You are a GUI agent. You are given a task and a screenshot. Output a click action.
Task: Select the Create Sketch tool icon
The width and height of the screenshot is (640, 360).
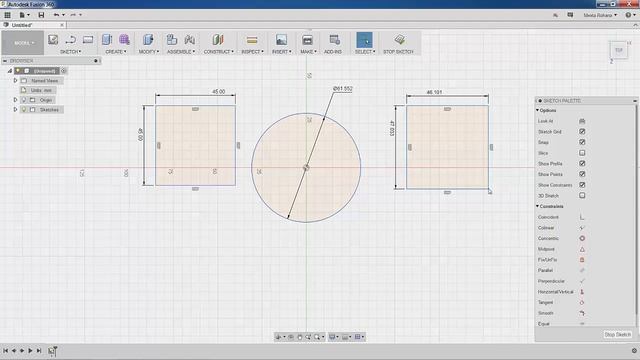point(53,40)
